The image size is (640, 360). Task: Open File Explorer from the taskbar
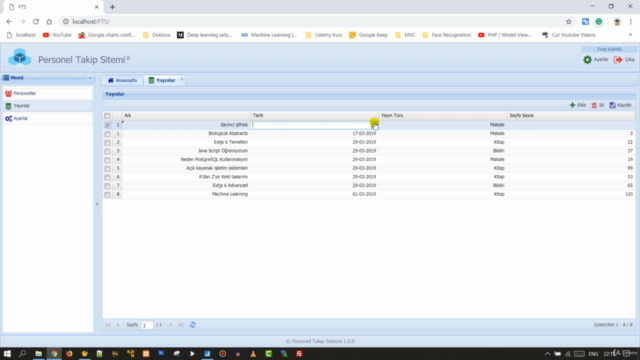(38, 353)
